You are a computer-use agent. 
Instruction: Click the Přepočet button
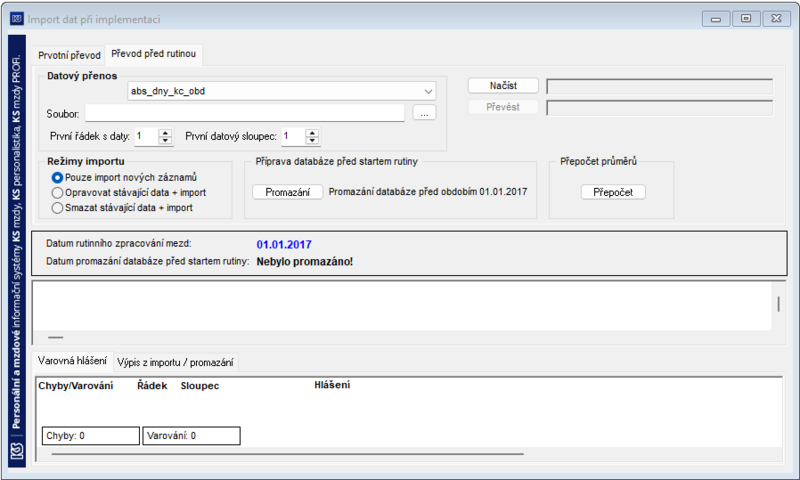[613, 192]
